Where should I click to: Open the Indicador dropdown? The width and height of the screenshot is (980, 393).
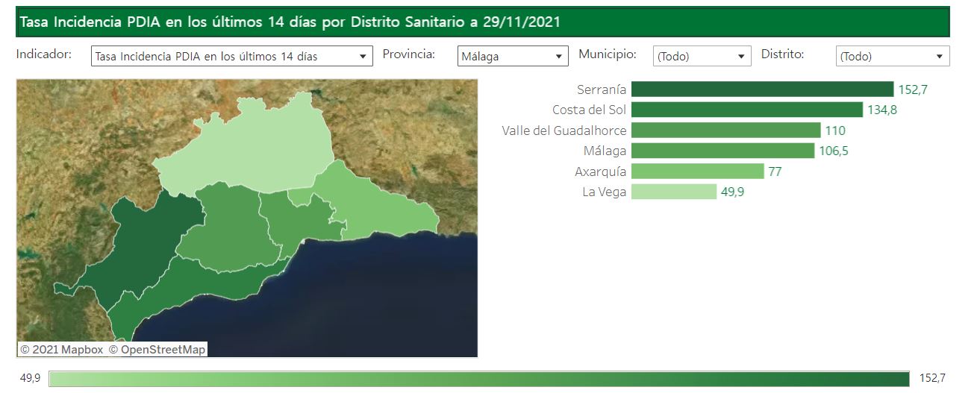pyautogui.click(x=231, y=56)
